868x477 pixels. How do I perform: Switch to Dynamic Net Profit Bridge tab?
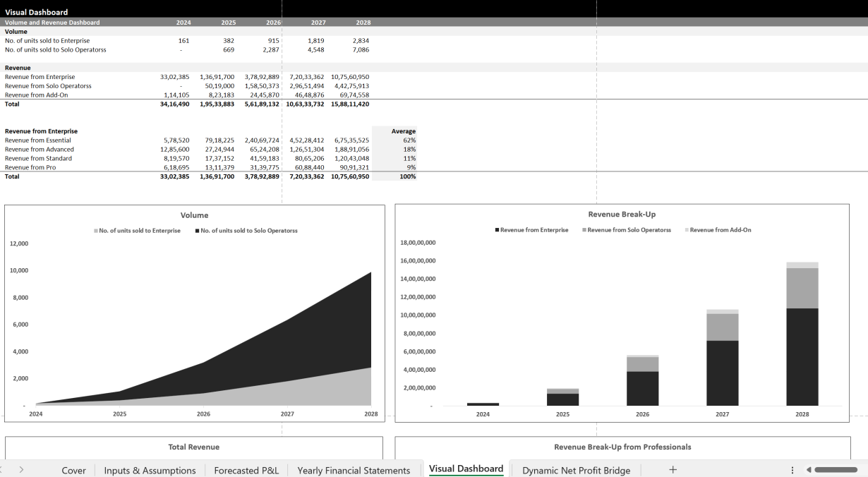coord(576,470)
